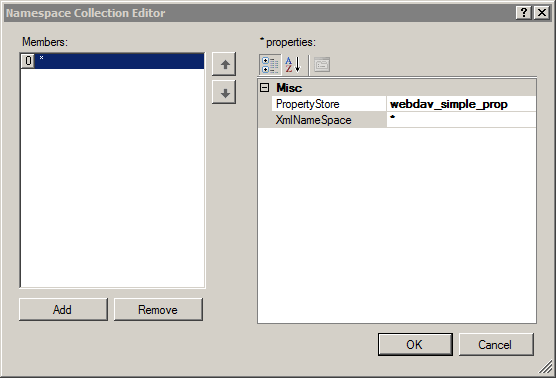Grab the resize grip in dialog corner
The image size is (556, 378).
point(546,367)
